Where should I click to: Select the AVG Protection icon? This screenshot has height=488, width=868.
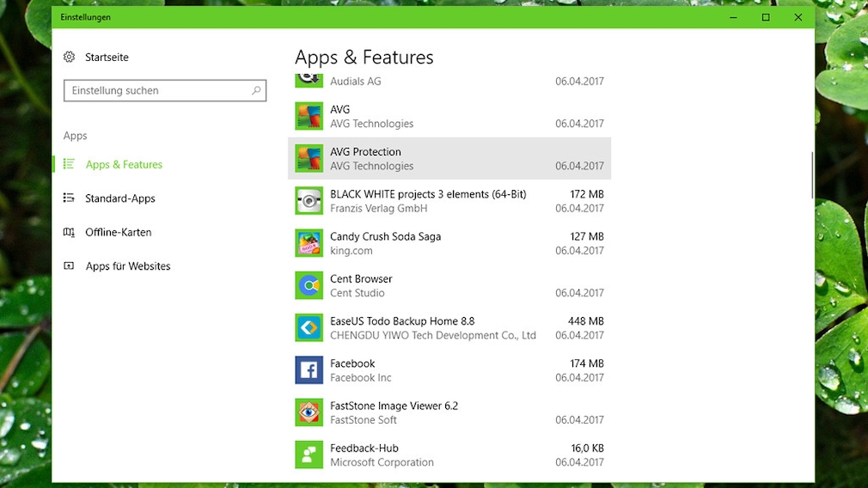[309, 158]
